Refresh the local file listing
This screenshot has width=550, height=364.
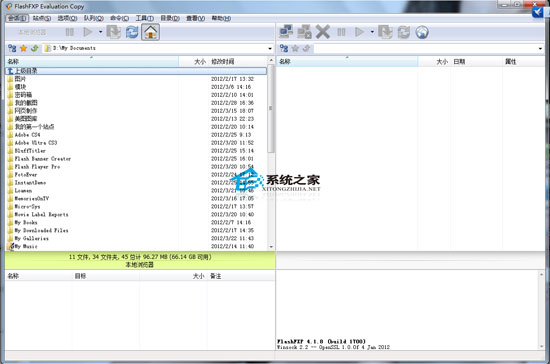132,32
